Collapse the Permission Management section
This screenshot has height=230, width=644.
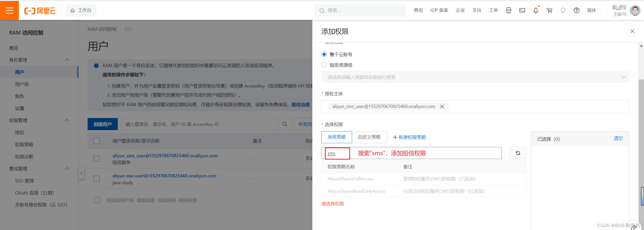coord(67,120)
